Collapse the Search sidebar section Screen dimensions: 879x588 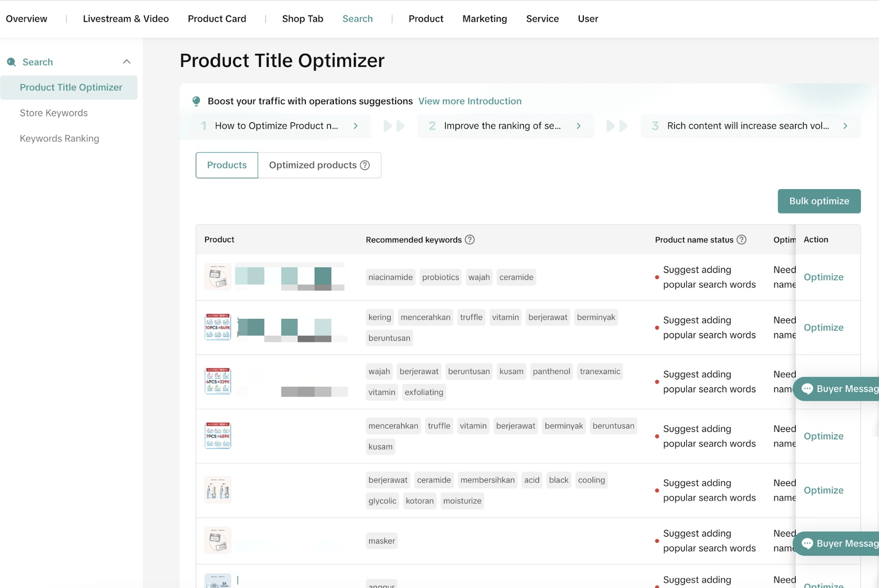[x=127, y=62]
